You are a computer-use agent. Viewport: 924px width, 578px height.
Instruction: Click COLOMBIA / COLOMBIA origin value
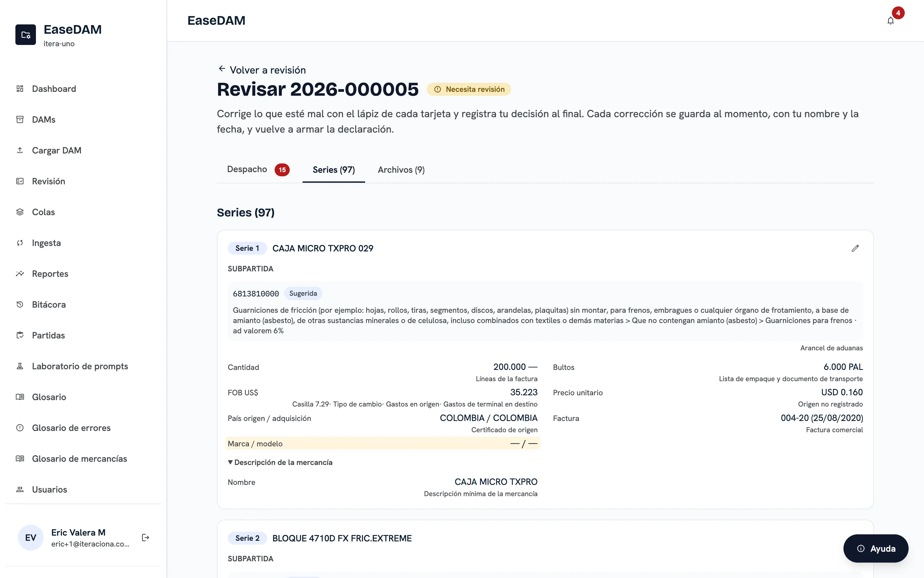(x=489, y=418)
